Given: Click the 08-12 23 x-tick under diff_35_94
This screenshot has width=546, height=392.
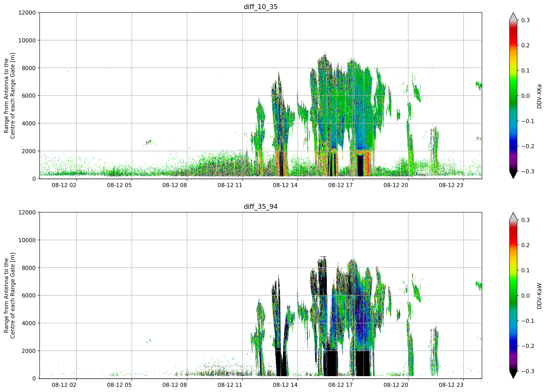Looking at the screenshot, I should (x=451, y=385).
